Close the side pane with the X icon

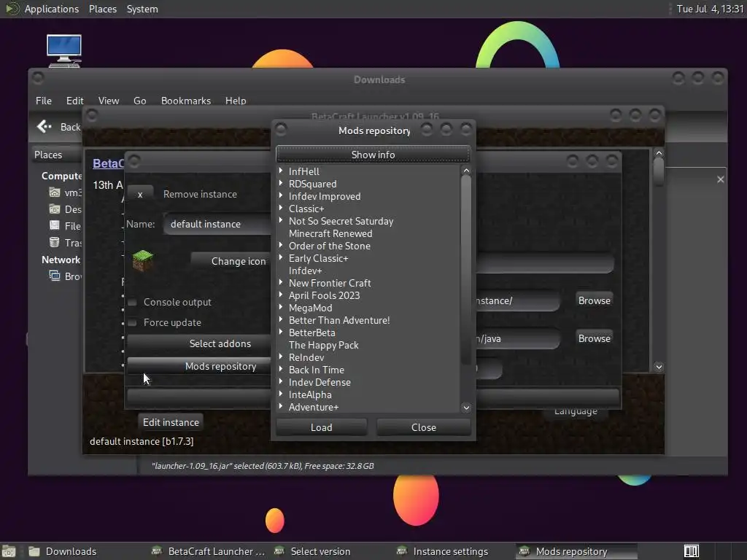(x=720, y=179)
